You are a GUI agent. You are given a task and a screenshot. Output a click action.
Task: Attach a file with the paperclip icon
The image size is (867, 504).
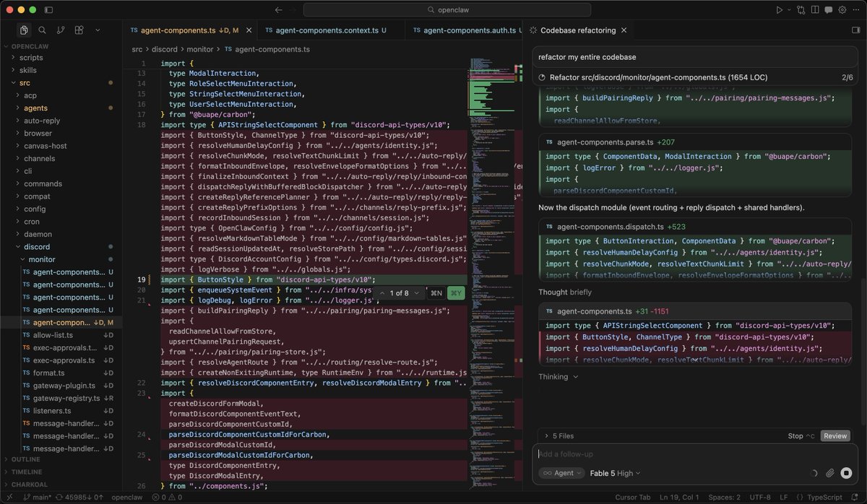(x=830, y=474)
